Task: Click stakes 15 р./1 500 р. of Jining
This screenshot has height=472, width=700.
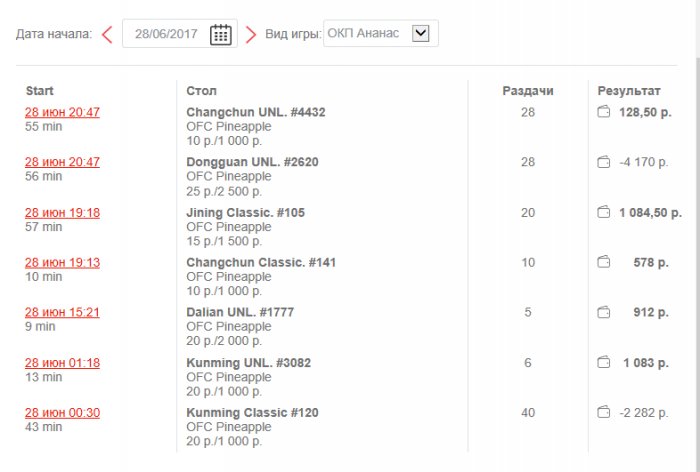Action: point(224,241)
